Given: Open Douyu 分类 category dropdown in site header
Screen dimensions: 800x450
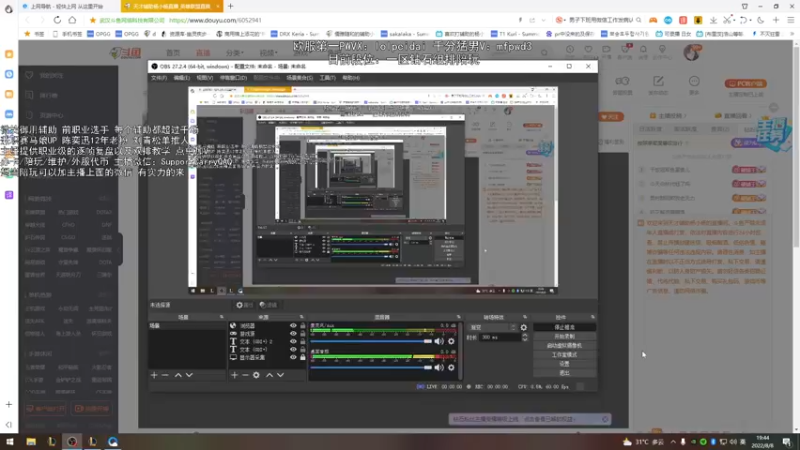Looking at the screenshot, I should [234, 53].
